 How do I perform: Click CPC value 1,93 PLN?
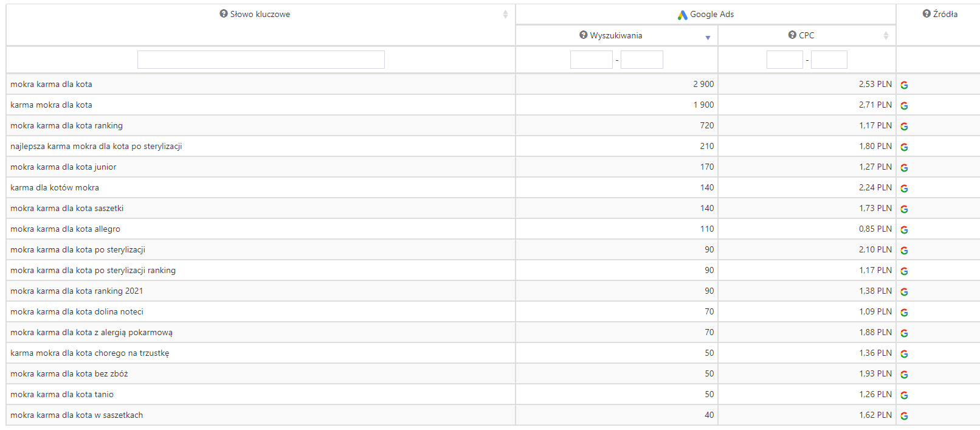click(x=875, y=373)
